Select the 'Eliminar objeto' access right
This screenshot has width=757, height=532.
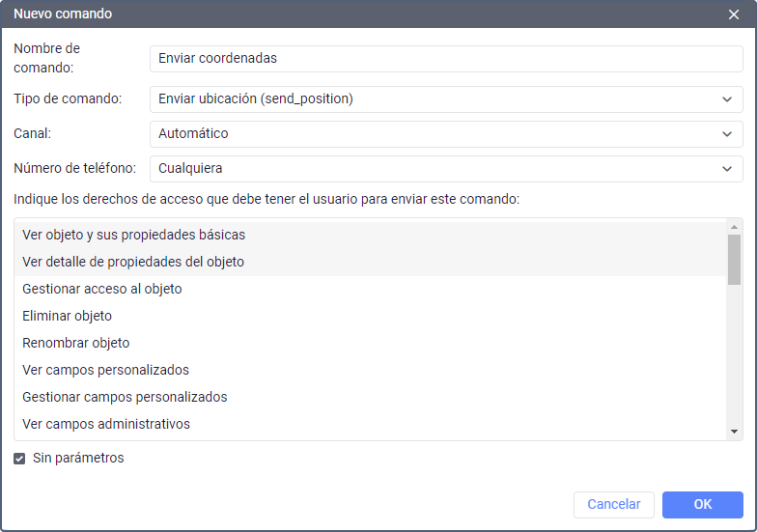(68, 316)
